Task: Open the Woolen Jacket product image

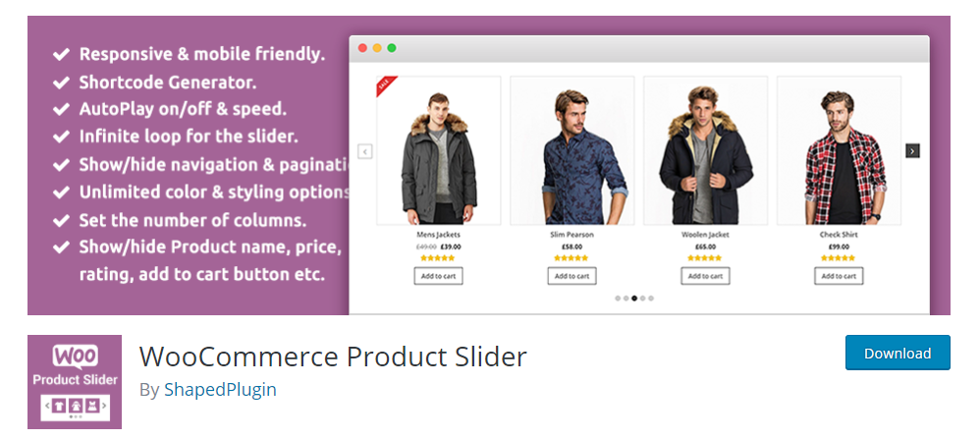Action: click(705, 150)
